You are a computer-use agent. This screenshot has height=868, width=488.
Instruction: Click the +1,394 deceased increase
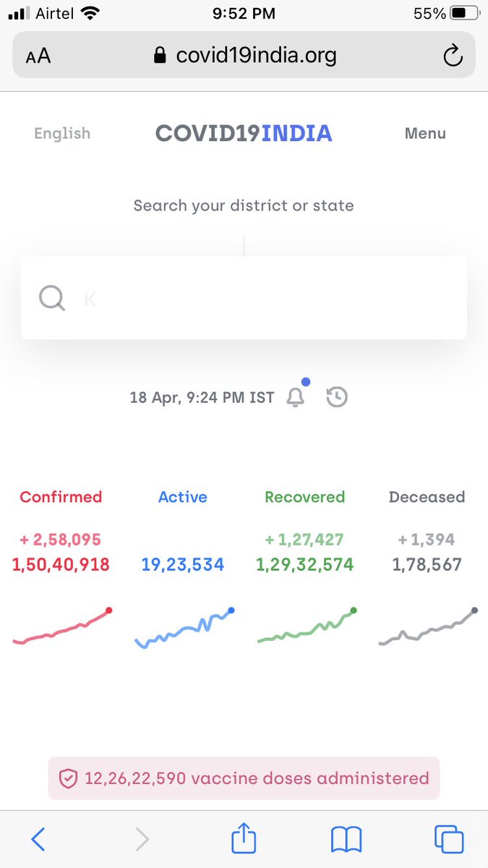coord(427,540)
